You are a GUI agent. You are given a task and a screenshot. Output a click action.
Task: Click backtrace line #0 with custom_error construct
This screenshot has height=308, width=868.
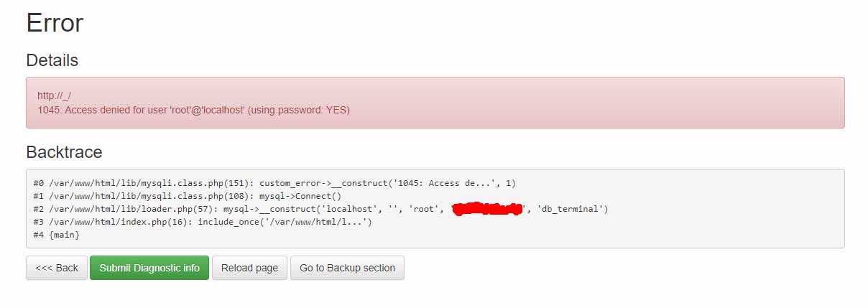[x=274, y=183]
